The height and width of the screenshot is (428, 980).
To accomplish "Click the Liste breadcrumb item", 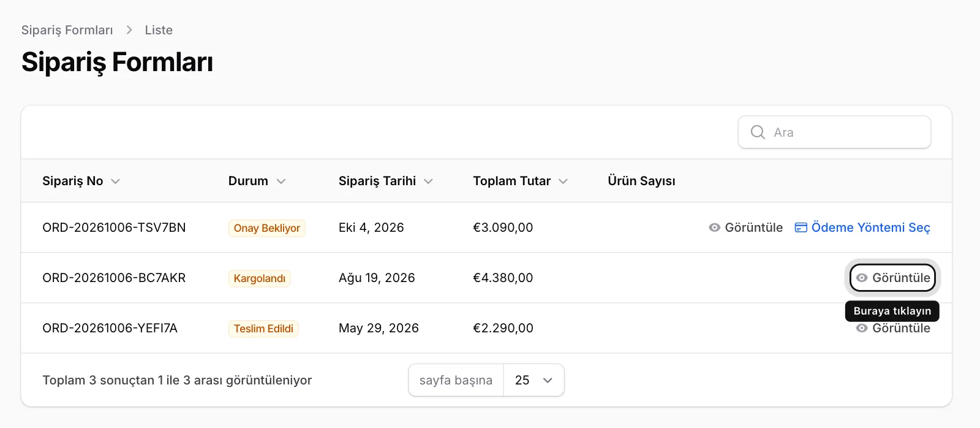I will (159, 30).
